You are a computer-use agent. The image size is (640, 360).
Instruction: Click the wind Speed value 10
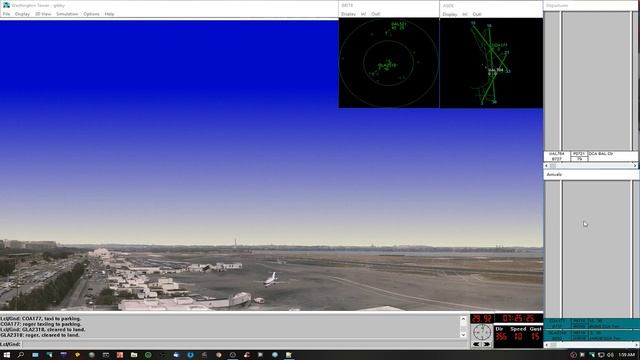[x=518, y=337]
